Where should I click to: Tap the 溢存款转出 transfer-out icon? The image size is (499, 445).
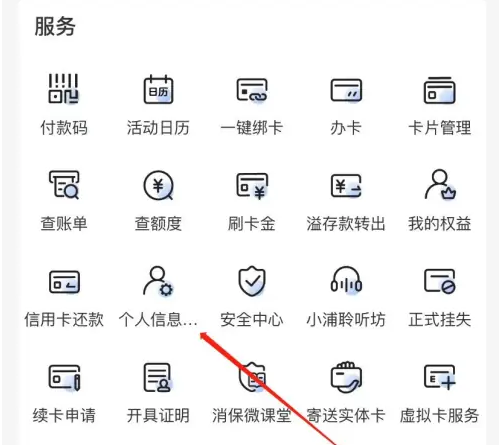tap(346, 185)
